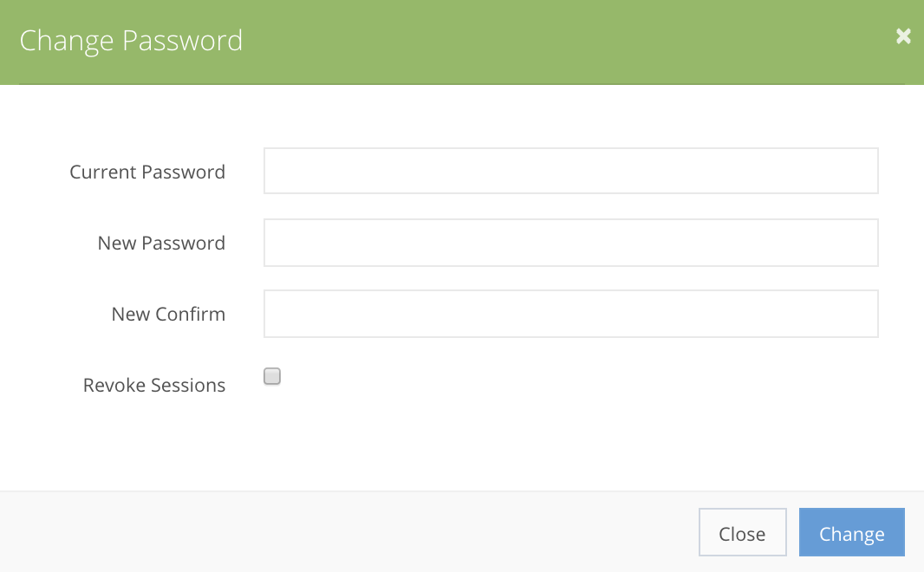Check the box next to Revoke Sessions
The width and height of the screenshot is (924, 572).
coord(271,376)
